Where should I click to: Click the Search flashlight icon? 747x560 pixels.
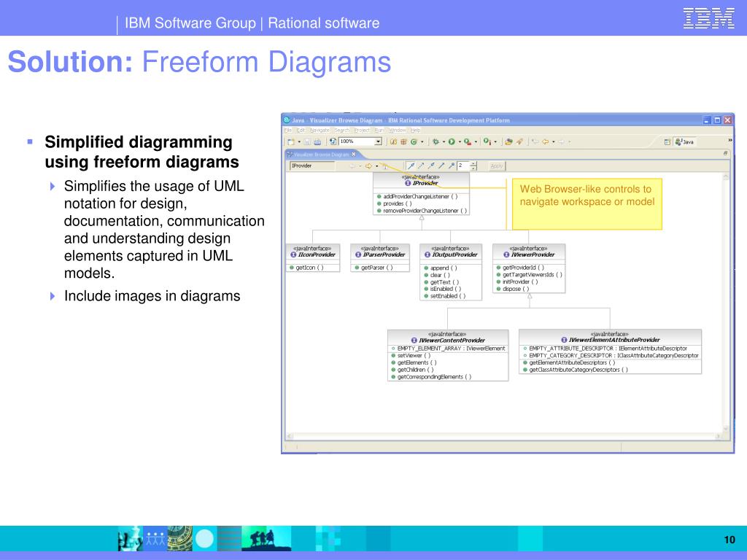point(519,141)
